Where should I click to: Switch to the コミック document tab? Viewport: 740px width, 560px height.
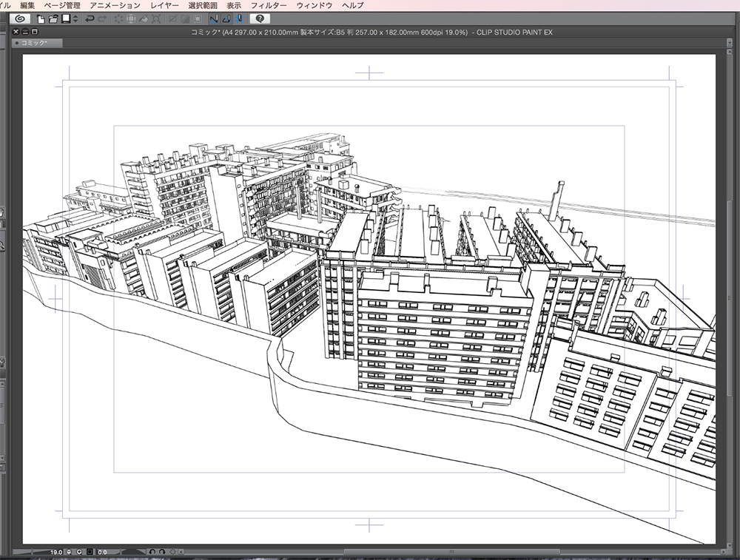tap(36, 44)
